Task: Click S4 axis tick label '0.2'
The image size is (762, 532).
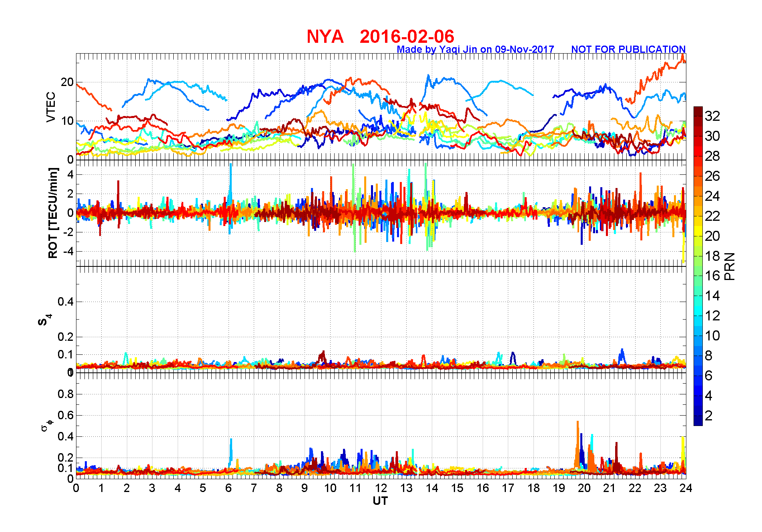Action: 66,337
